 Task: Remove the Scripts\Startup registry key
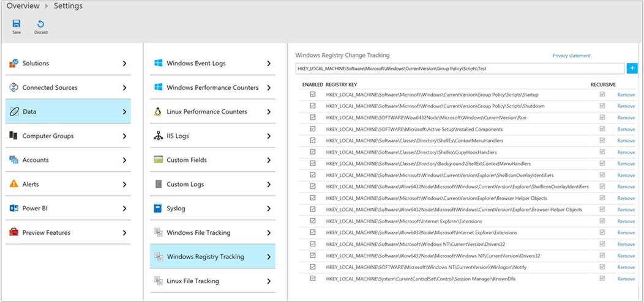tap(626, 94)
